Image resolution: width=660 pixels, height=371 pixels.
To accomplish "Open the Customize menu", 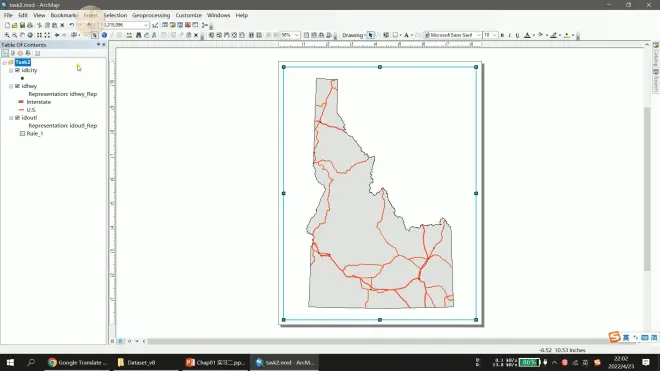I will 189,15.
